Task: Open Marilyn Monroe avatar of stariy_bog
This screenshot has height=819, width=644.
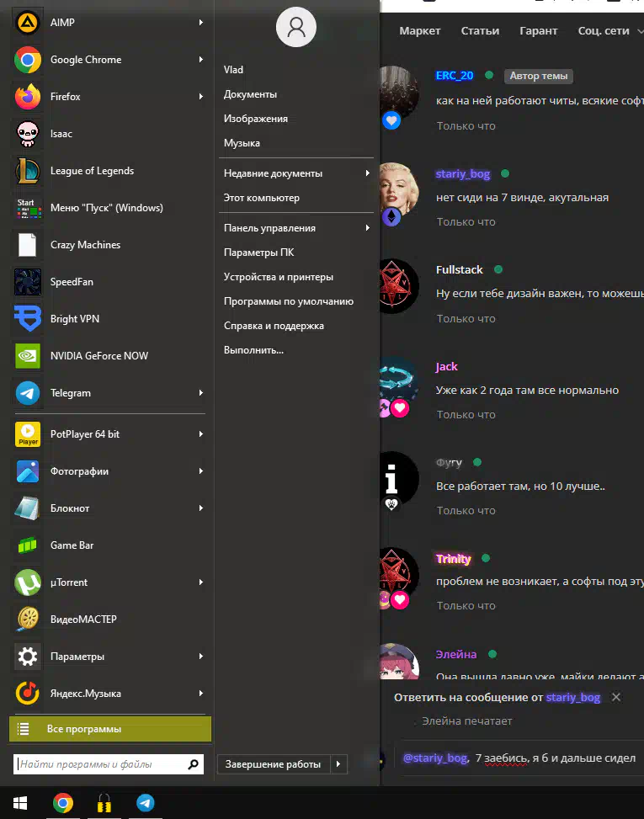Action: click(x=398, y=189)
